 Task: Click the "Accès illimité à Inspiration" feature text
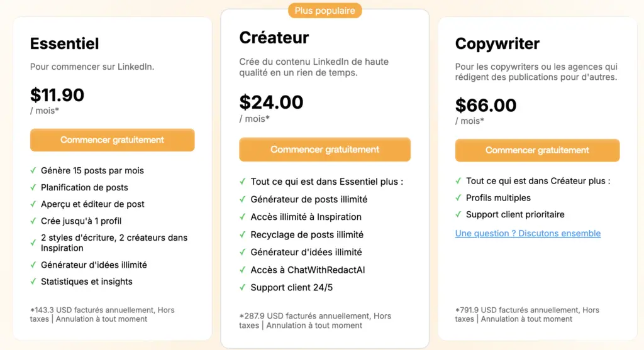point(306,217)
